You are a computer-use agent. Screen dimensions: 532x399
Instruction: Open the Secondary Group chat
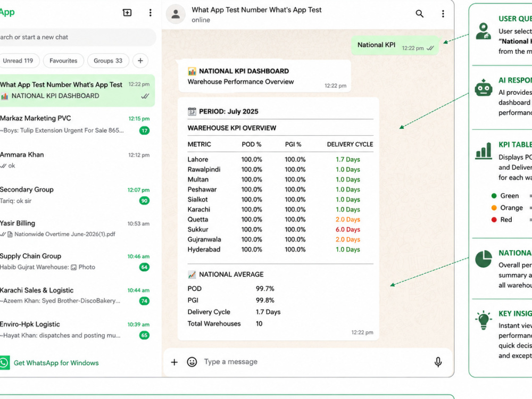coord(76,195)
